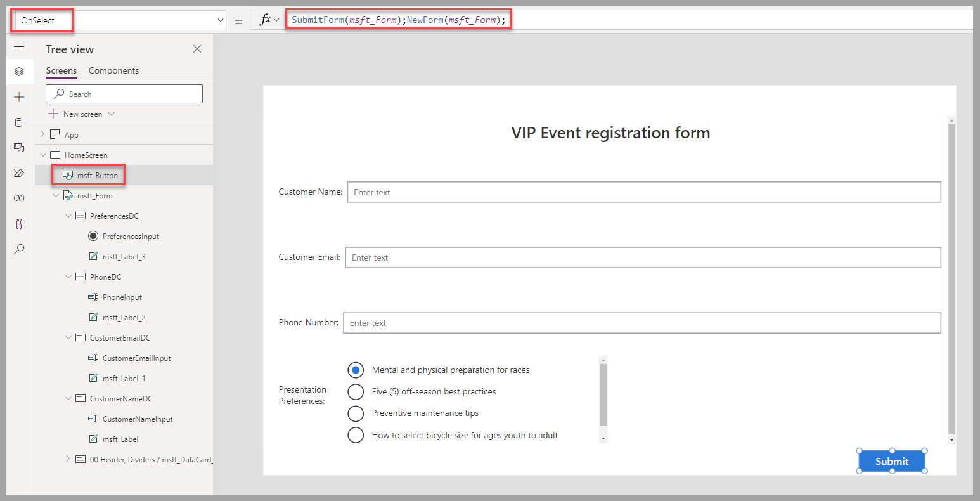Click the PreferencesInput radio icon in tree
980x501 pixels.
93,236
